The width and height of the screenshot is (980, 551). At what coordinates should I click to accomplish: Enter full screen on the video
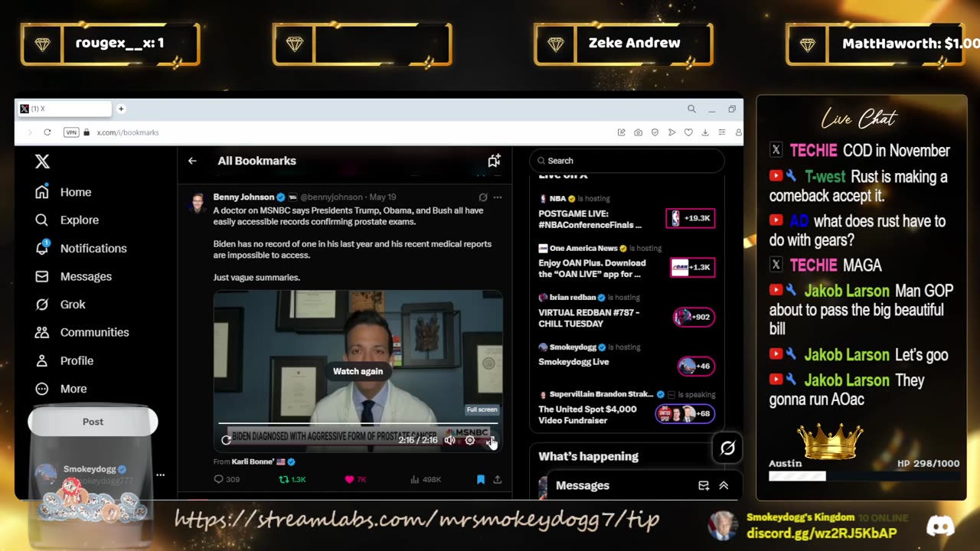[490, 440]
